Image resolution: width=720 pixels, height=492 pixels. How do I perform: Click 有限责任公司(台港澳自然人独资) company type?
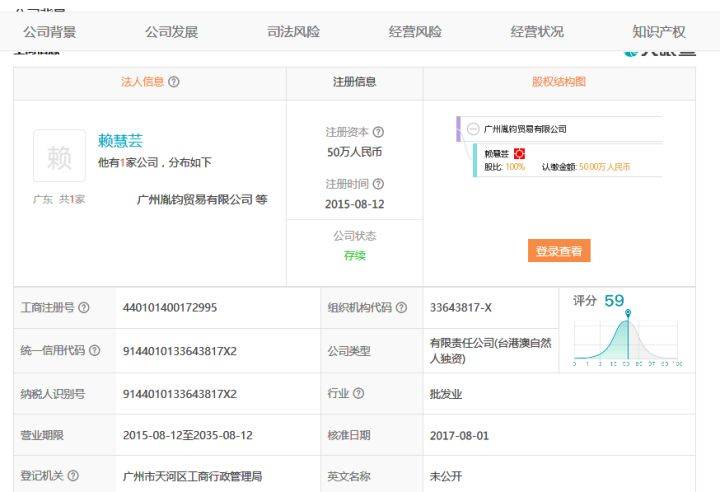[x=490, y=351]
